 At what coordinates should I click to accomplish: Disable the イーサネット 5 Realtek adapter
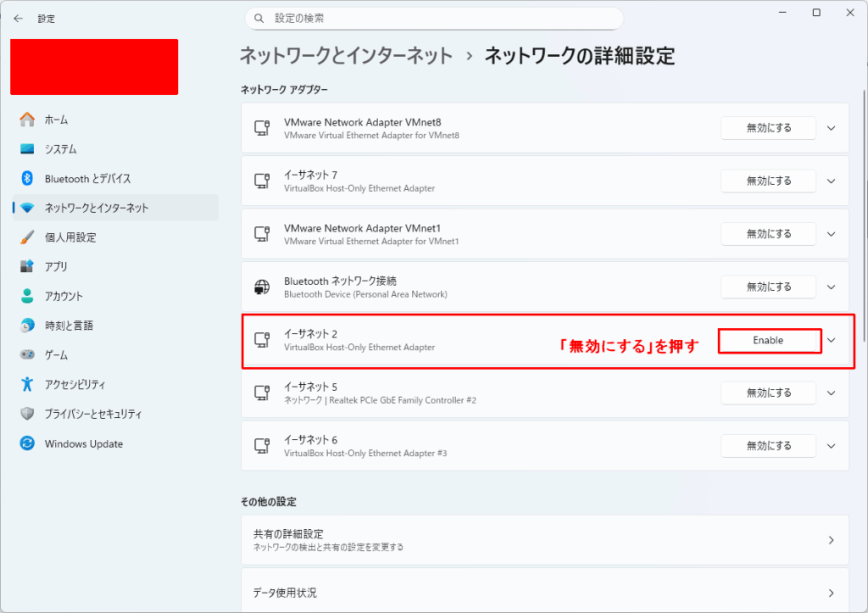coord(768,393)
